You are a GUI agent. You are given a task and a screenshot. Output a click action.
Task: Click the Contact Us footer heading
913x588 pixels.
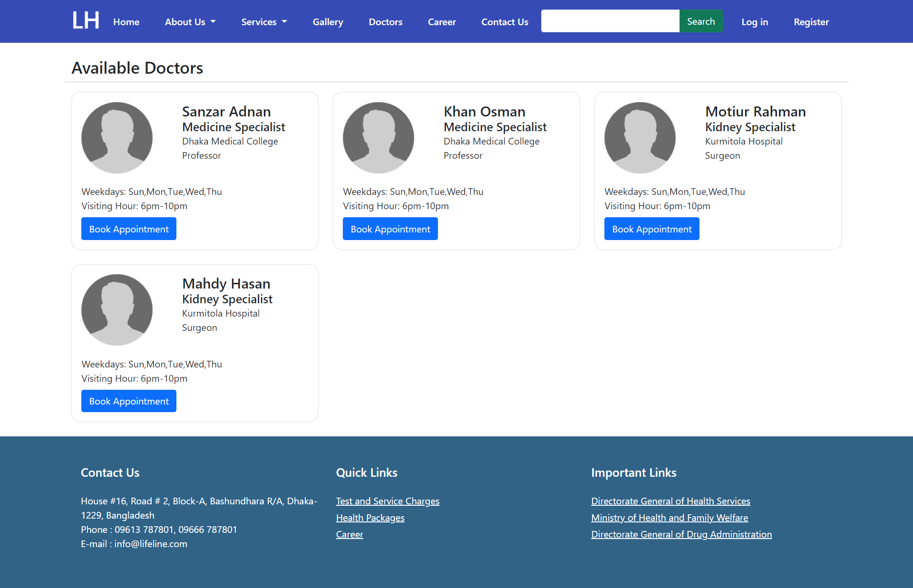[x=110, y=472]
